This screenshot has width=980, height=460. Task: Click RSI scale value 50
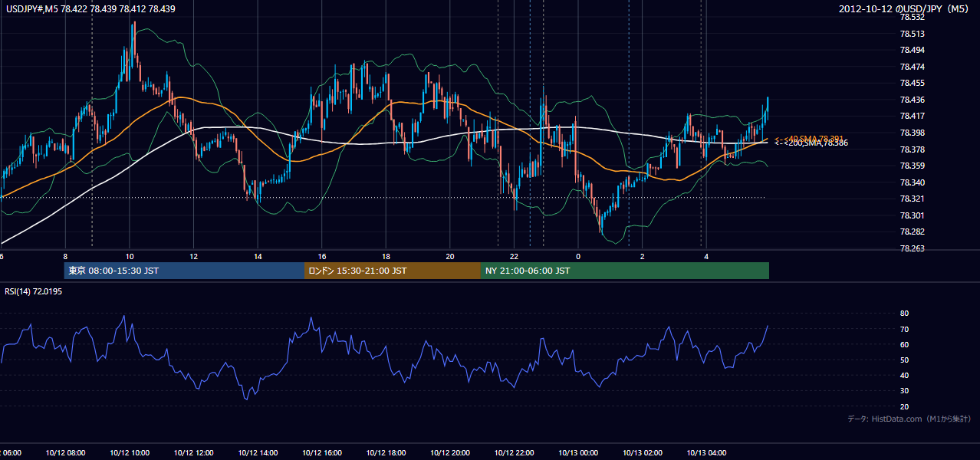click(905, 360)
